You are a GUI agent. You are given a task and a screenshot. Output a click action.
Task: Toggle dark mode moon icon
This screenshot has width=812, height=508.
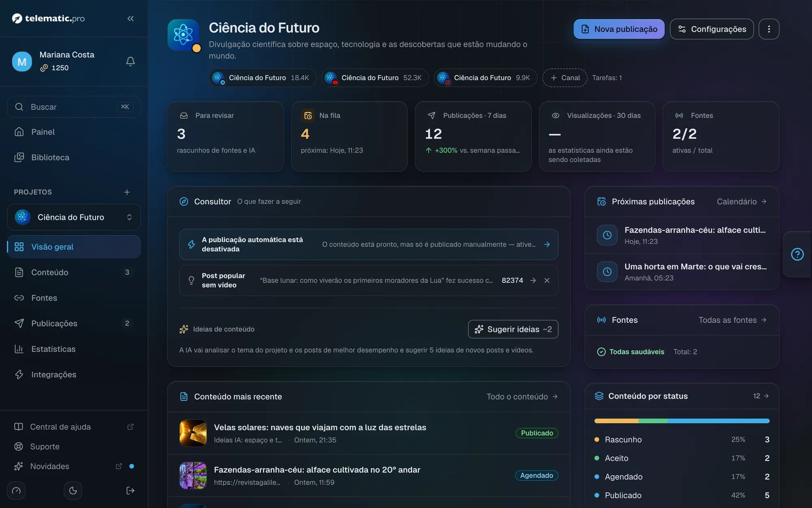(73, 491)
